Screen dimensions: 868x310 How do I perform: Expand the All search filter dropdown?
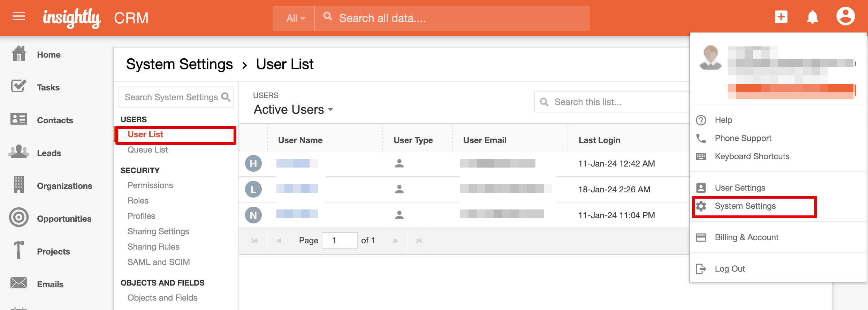[295, 18]
